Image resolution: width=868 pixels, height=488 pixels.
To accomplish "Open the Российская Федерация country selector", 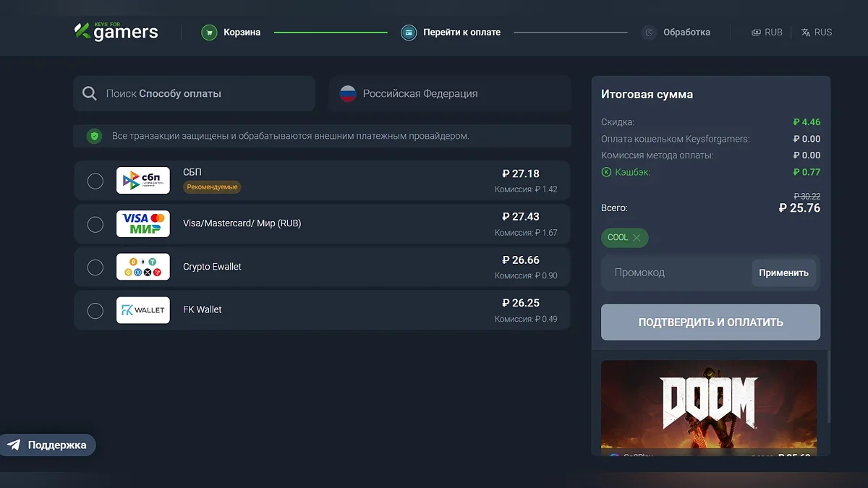I will point(450,94).
